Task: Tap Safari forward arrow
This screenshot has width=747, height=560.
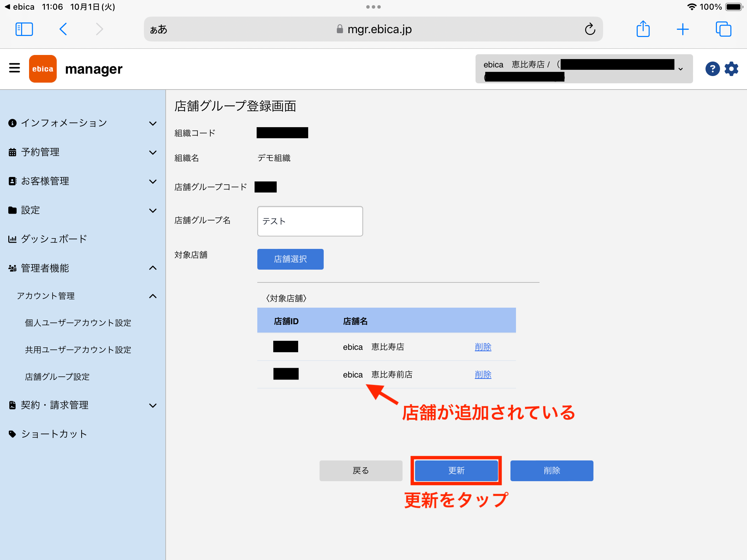Action: tap(100, 29)
